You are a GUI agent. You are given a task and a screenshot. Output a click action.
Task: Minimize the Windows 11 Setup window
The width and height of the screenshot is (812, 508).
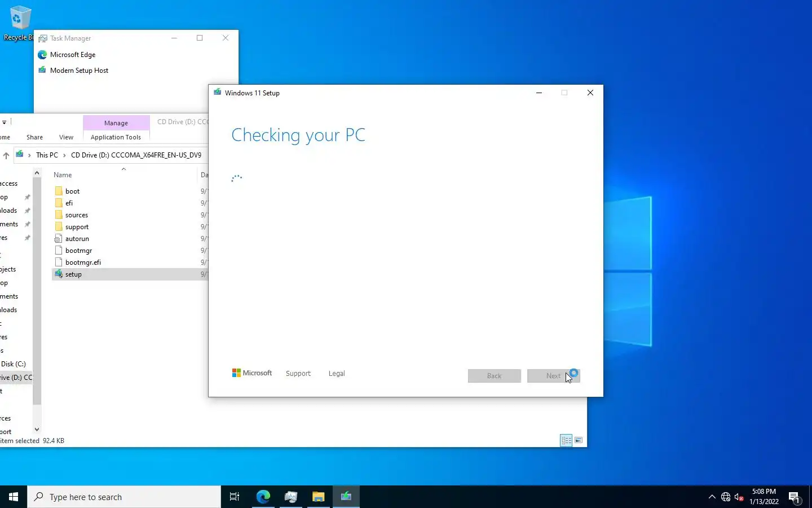(x=539, y=93)
